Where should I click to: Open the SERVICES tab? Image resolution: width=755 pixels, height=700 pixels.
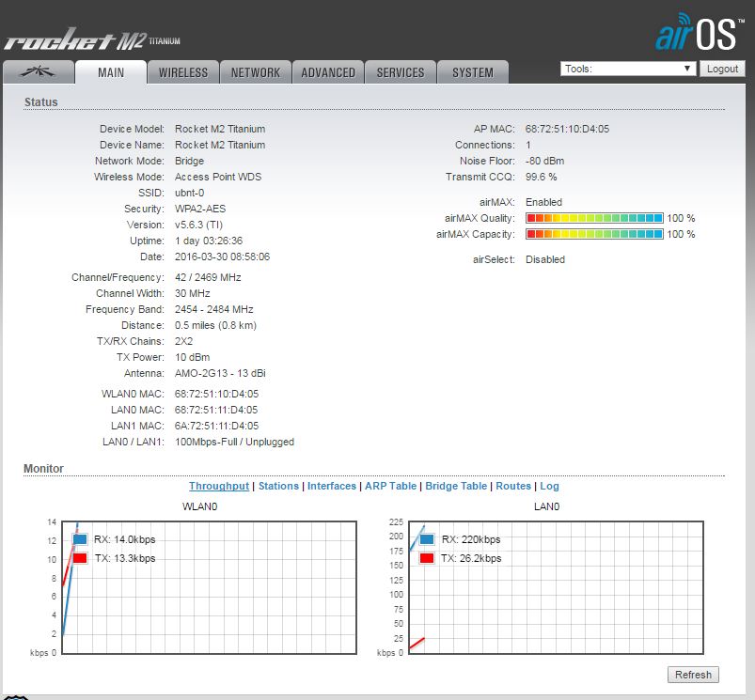tap(401, 72)
